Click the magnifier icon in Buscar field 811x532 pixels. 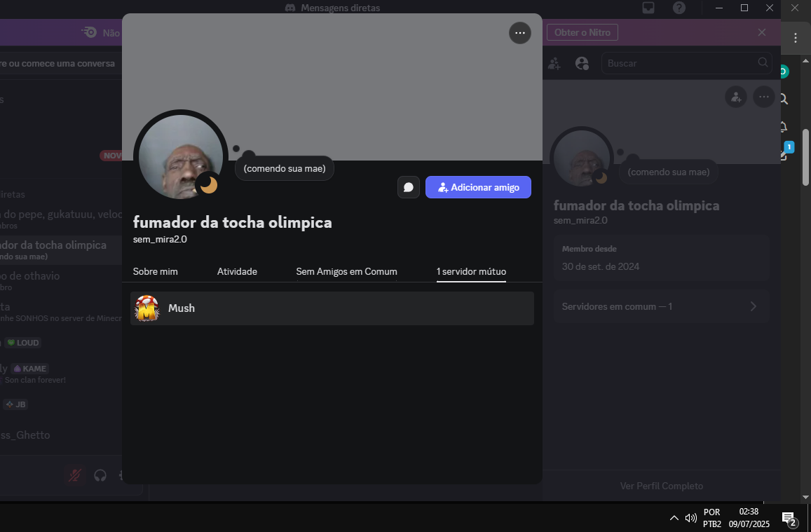tap(763, 62)
